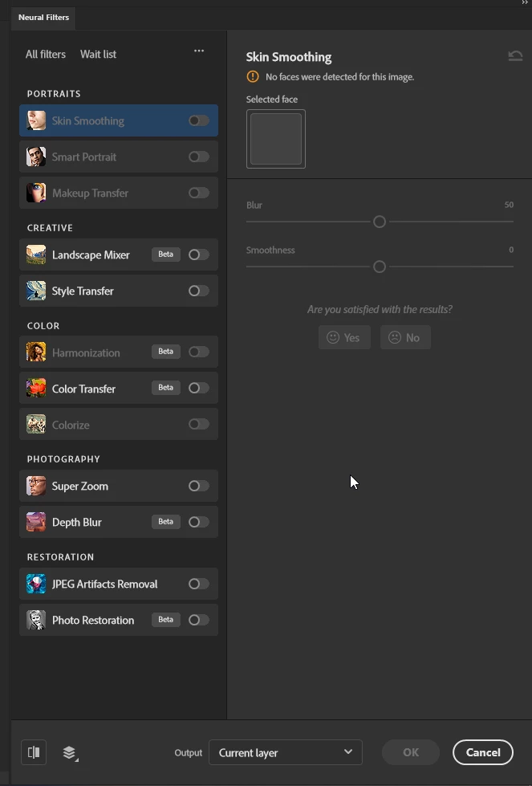Click the Color Transfer filter thumbnail icon
This screenshot has height=786, width=532.
pyautogui.click(x=36, y=388)
